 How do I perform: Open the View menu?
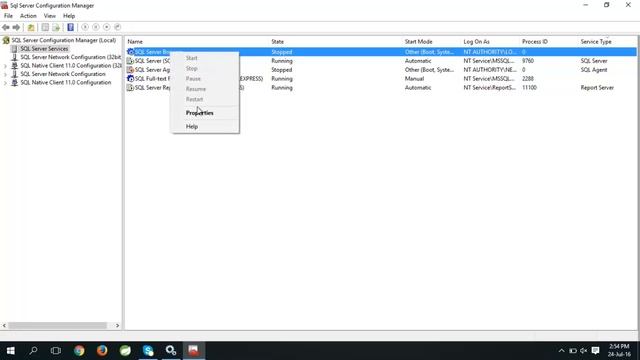(50, 16)
